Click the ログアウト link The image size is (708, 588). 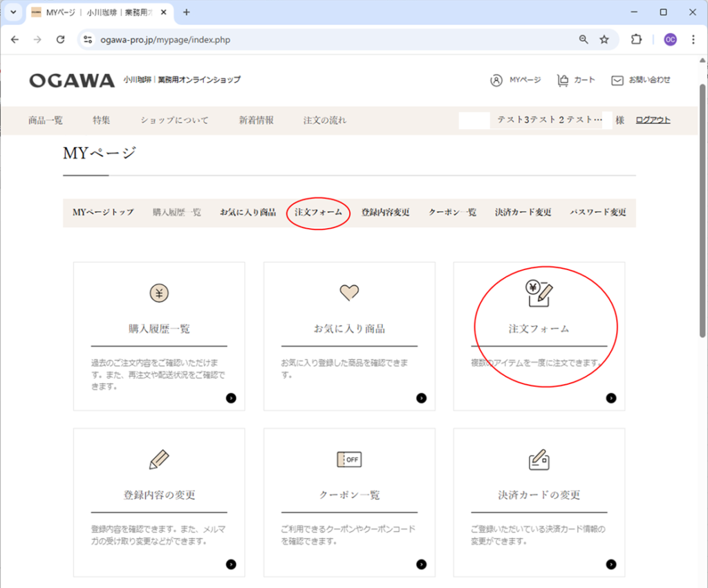[653, 120]
